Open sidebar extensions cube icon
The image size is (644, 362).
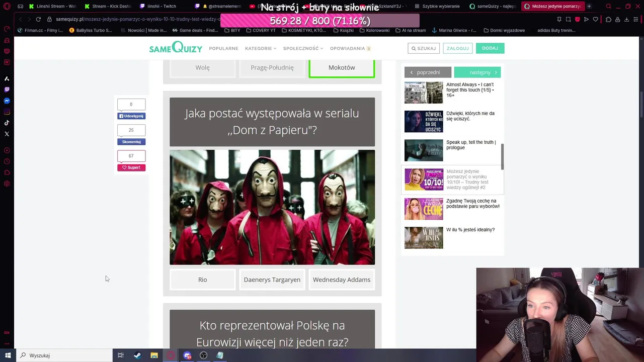pyautogui.click(x=7, y=172)
